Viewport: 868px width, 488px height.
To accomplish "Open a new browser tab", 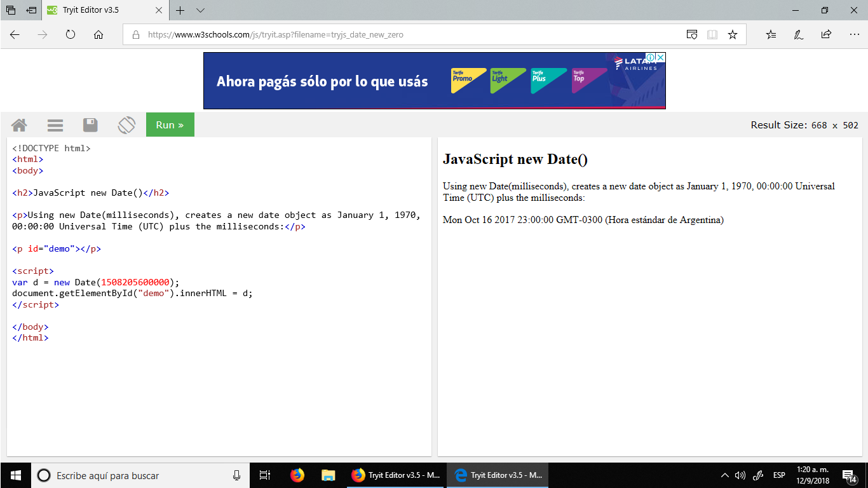I will [180, 10].
